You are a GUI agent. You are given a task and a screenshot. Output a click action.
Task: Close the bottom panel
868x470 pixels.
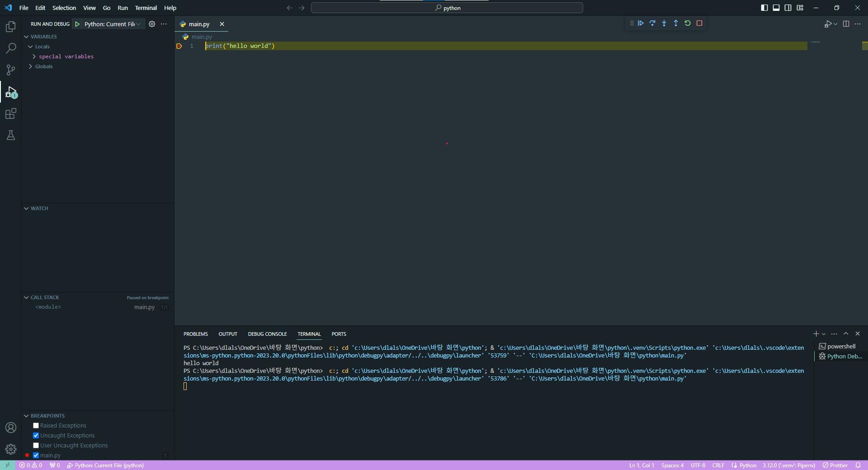858,334
